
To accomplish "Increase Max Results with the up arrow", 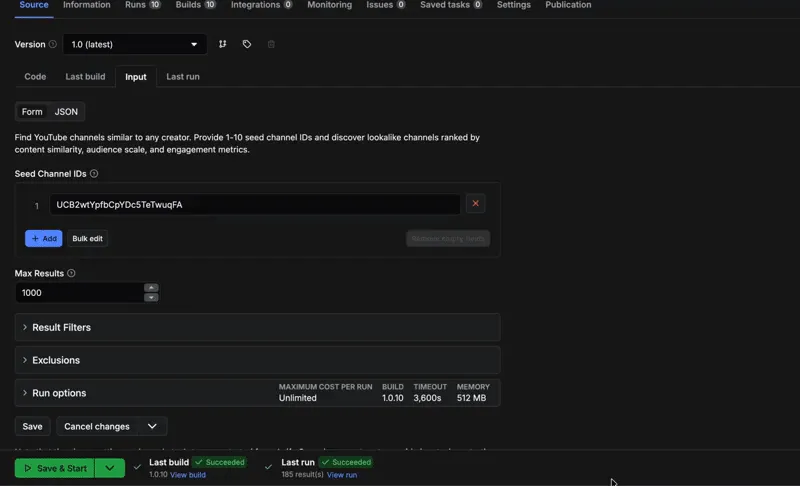I will (151, 288).
